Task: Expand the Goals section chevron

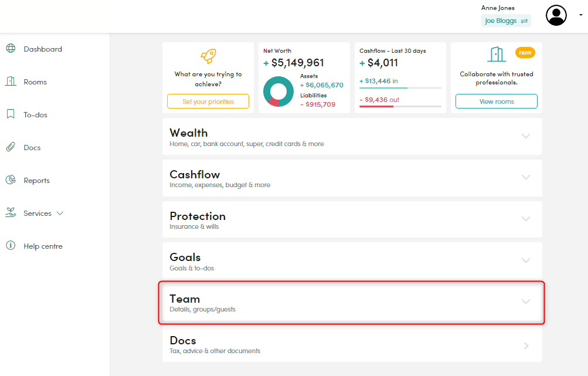Action: point(526,260)
